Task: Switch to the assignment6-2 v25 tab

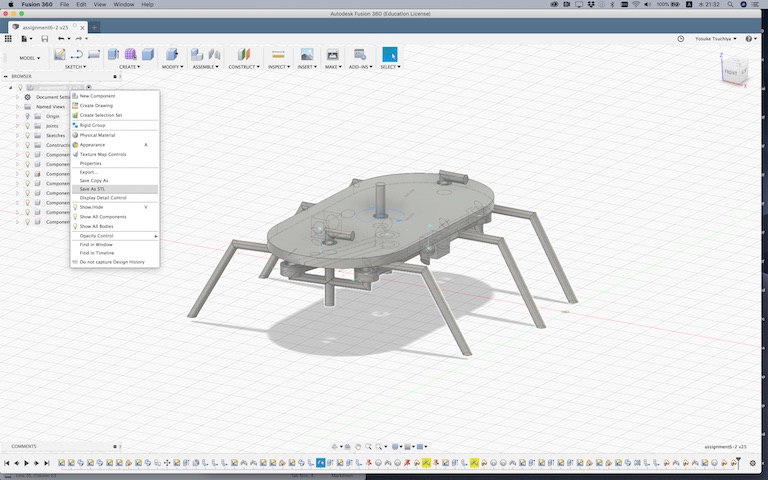Action: [x=48, y=27]
